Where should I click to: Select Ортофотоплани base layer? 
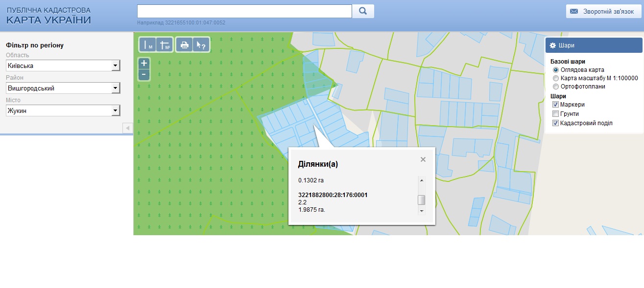coord(556,87)
